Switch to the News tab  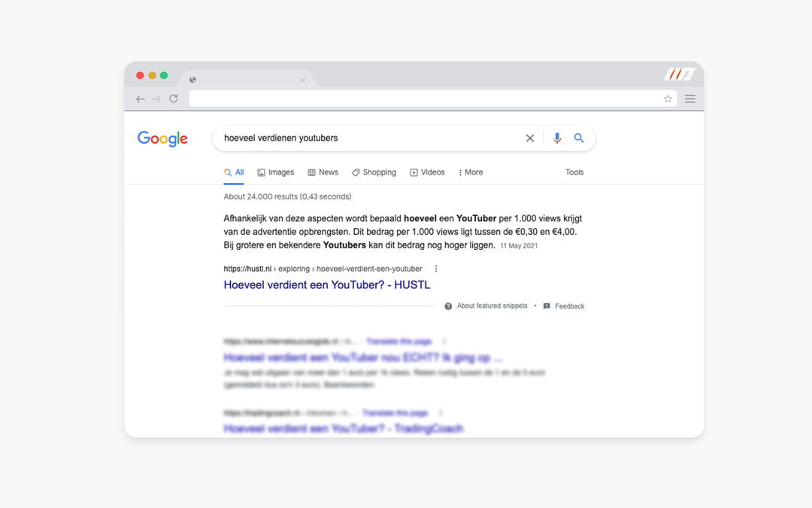pyautogui.click(x=323, y=172)
